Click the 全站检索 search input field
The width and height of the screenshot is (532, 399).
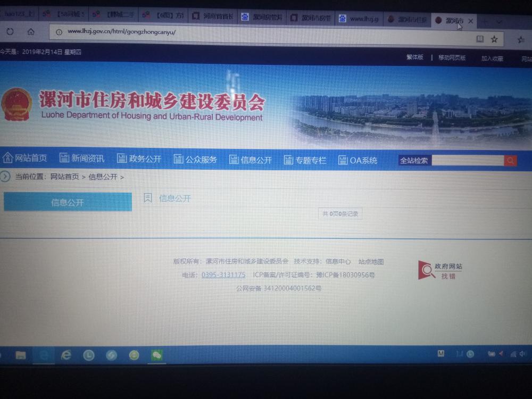coord(467,161)
